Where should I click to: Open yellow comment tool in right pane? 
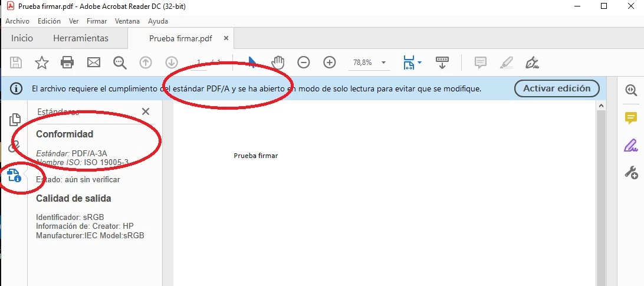(x=631, y=119)
